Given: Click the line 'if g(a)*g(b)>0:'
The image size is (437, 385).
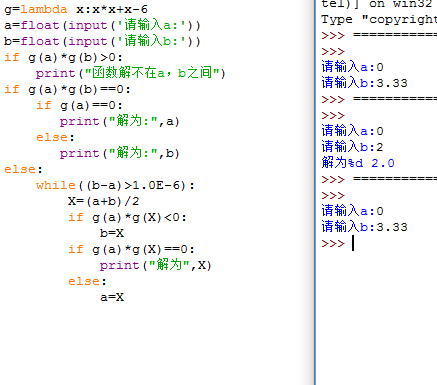Looking at the screenshot, I should pos(63,57).
